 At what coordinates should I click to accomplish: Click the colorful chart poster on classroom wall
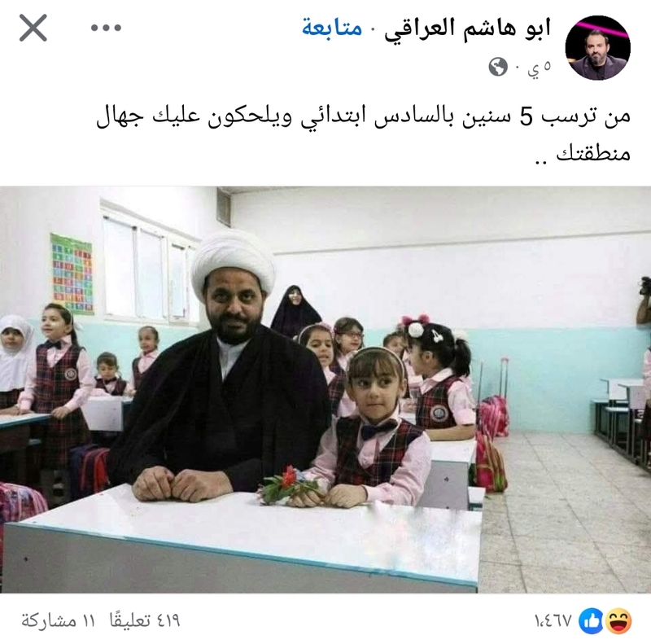tap(72, 274)
